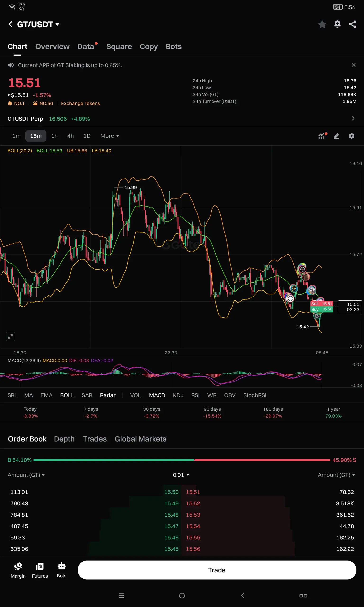Open chart indicators icon in toolbar
Viewport: 364px width, 607px height.
[x=322, y=136]
